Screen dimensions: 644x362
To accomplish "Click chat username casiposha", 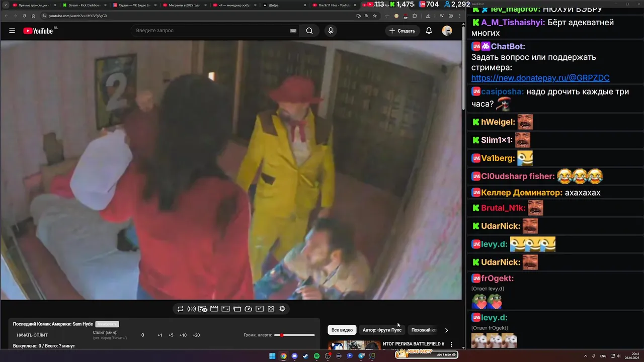I will click(x=503, y=92).
